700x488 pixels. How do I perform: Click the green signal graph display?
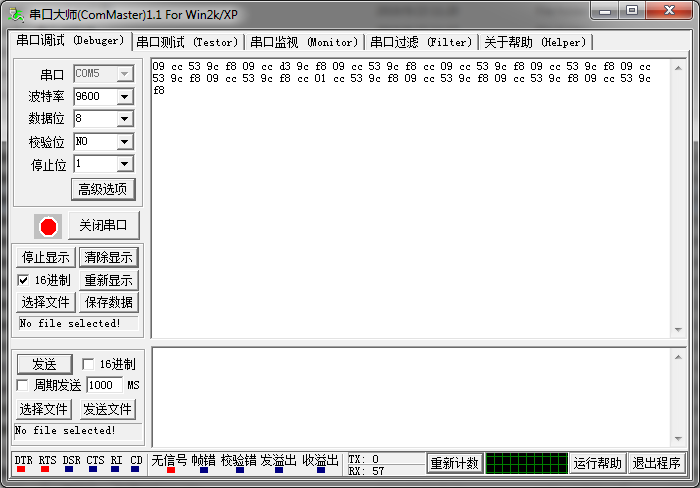click(x=526, y=463)
